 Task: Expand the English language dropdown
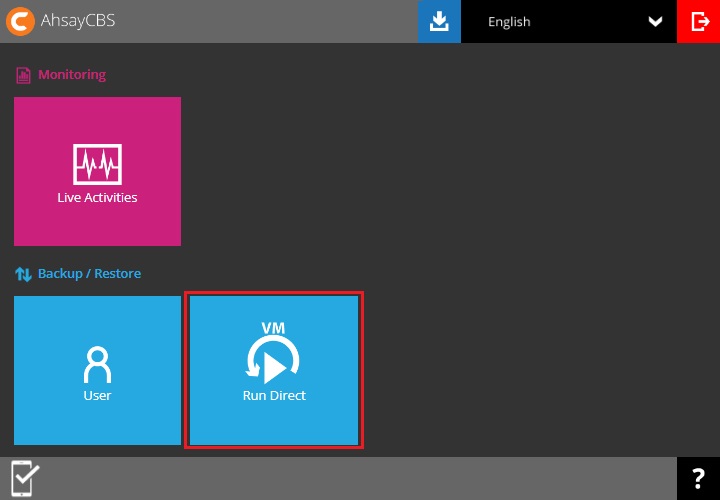(568, 22)
